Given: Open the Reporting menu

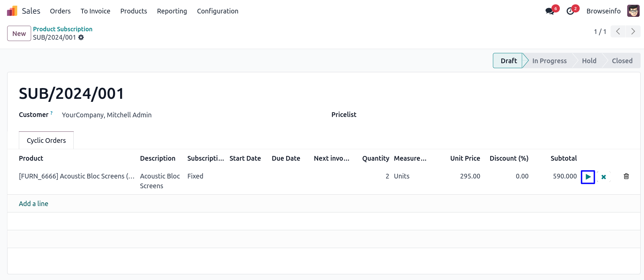Looking at the screenshot, I should click(x=172, y=11).
